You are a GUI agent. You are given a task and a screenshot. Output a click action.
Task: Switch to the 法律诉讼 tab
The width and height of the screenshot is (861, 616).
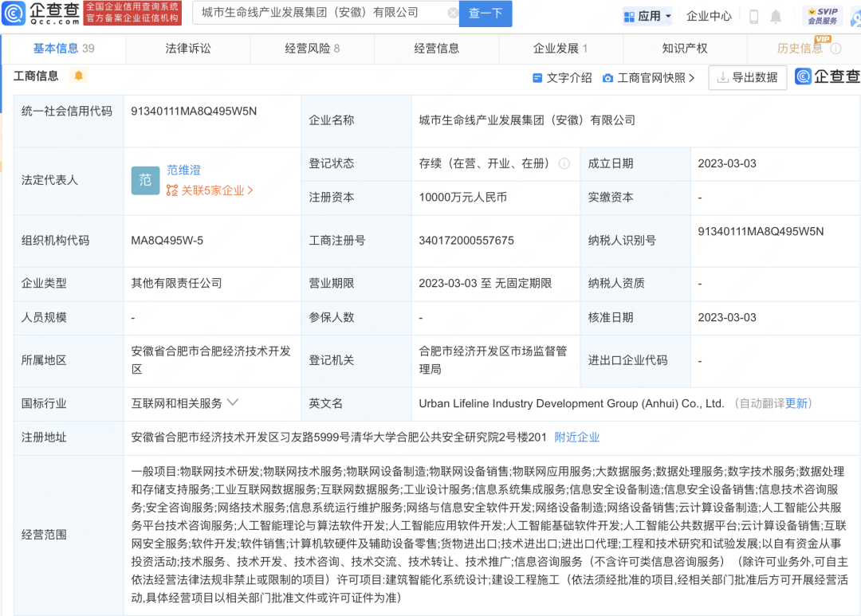[188, 49]
